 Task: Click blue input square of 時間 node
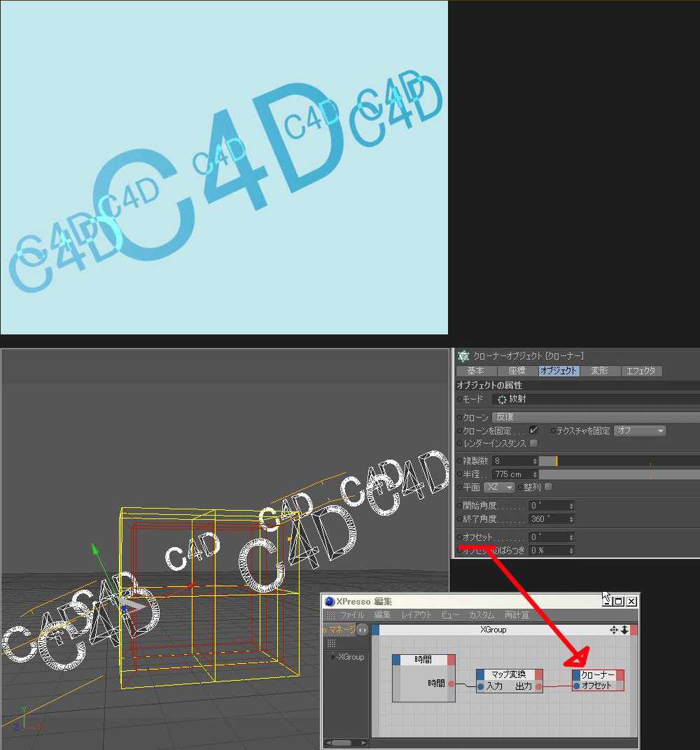click(396, 660)
